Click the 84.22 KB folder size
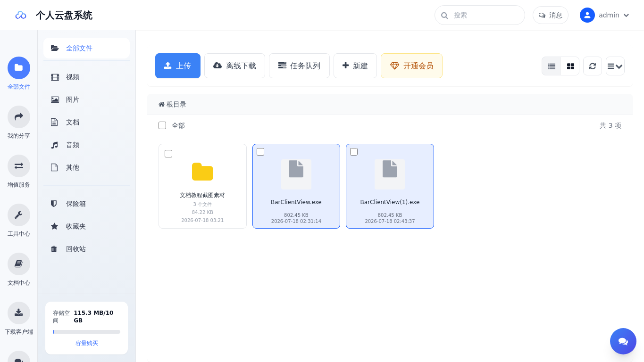The width and height of the screenshot is (644, 362). [x=202, y=213]
